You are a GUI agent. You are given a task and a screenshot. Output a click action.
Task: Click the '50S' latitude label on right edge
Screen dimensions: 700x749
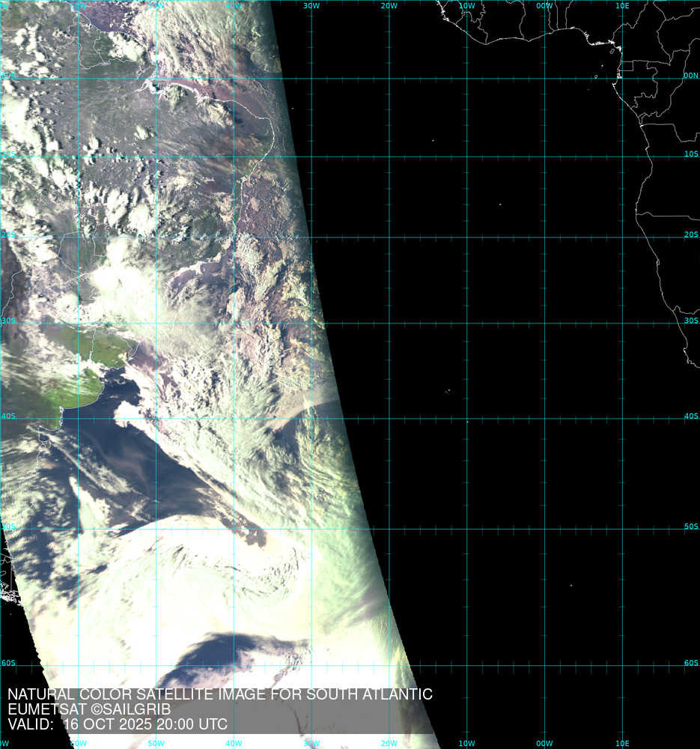(x=690, y=527)
